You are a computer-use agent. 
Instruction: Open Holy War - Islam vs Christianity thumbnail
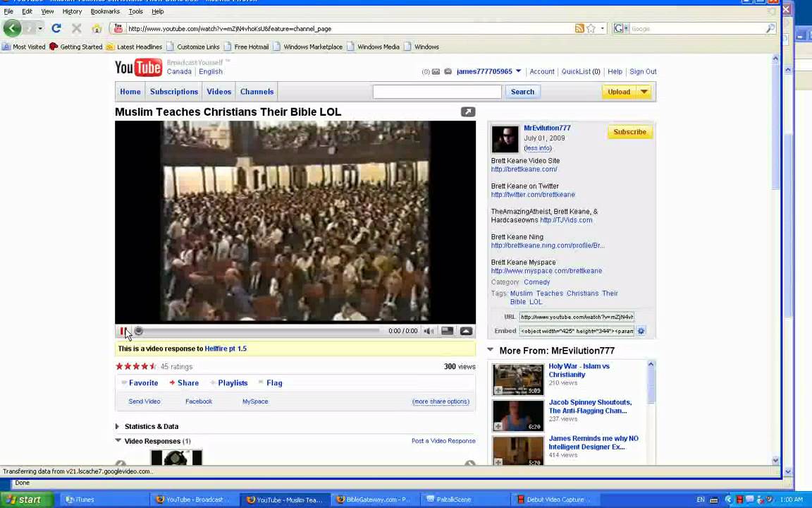click(518, 380)
